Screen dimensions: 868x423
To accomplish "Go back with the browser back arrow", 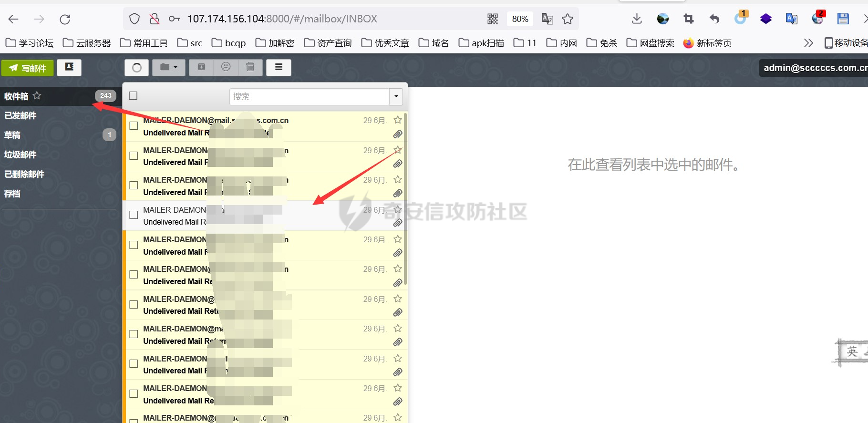I will click(13, 19).
